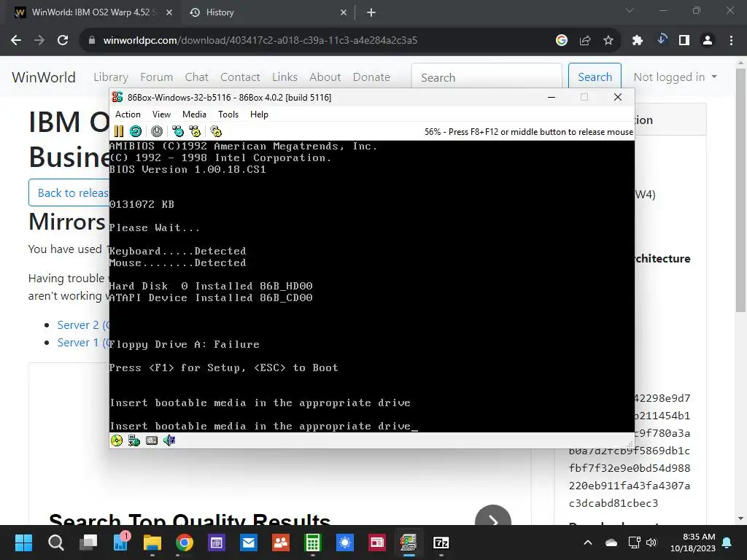Open the Library nav link
This screenshot has width=747, height=560.
coord(111,77)
